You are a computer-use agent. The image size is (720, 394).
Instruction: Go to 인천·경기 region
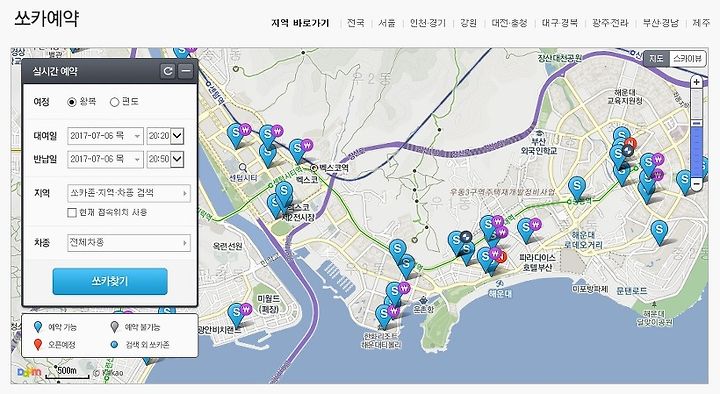click(x=428, y=23)
